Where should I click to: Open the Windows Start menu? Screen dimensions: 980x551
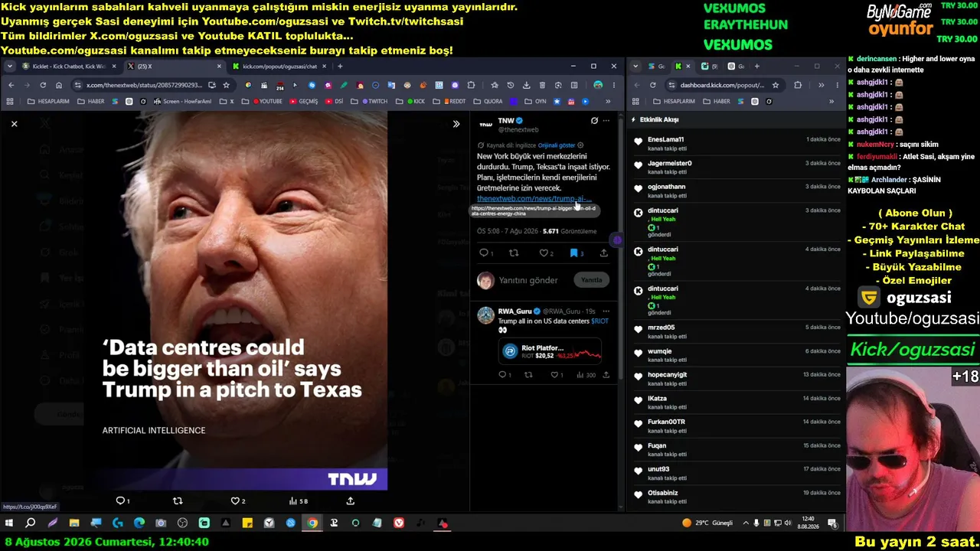pos(9,523)
